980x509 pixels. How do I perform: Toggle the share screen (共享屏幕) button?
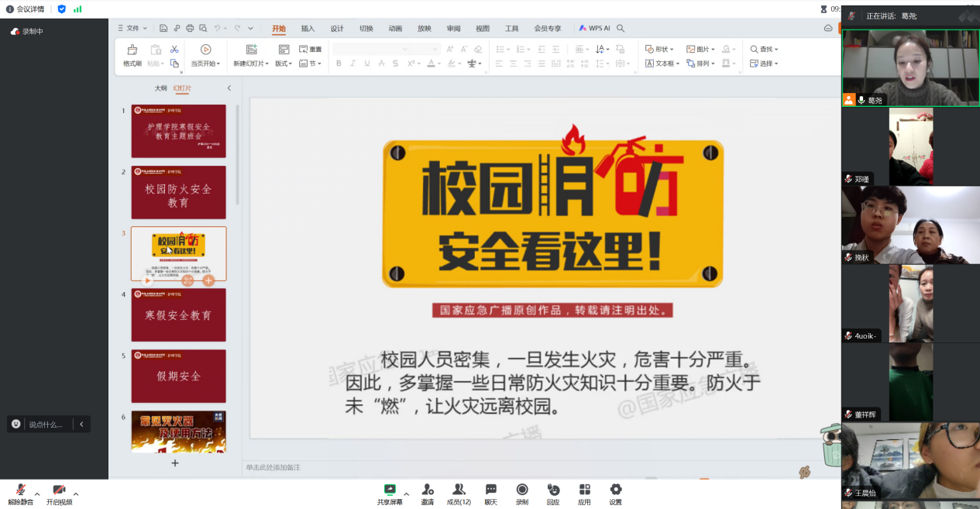pos(390,490)
